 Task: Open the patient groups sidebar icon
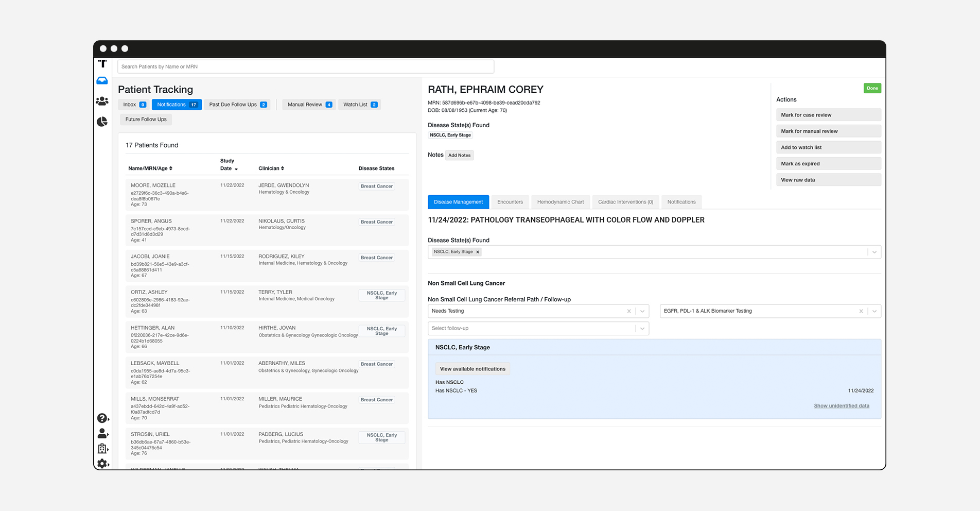click(102, 101)
